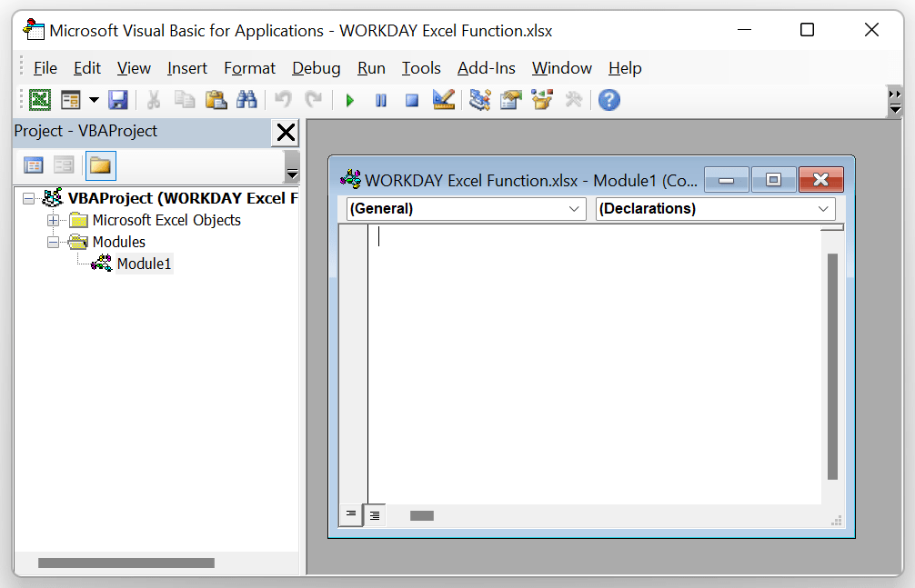
Task: Click the Find (binoculars) icon
Action: coord(246,100)
